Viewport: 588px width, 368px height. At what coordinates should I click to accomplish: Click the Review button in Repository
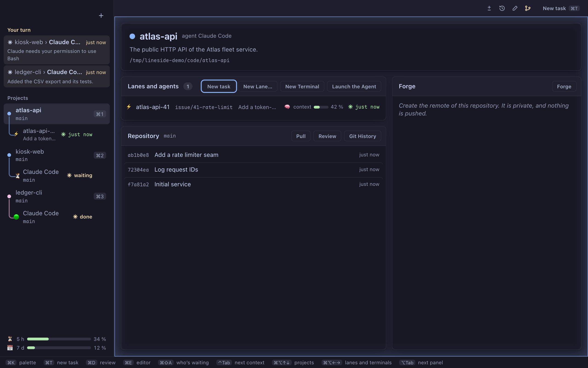[327, 136]
